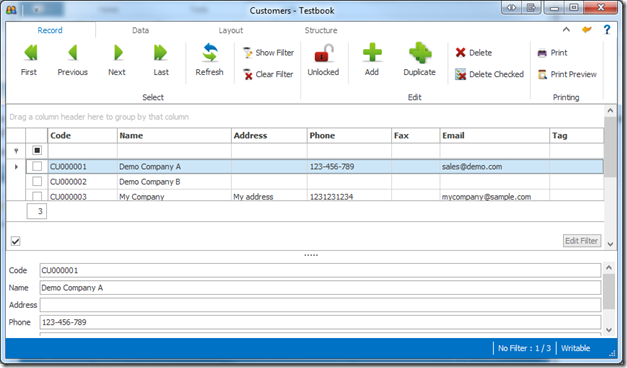
Task: Refresh the customer list
Action: click(209, 60)
